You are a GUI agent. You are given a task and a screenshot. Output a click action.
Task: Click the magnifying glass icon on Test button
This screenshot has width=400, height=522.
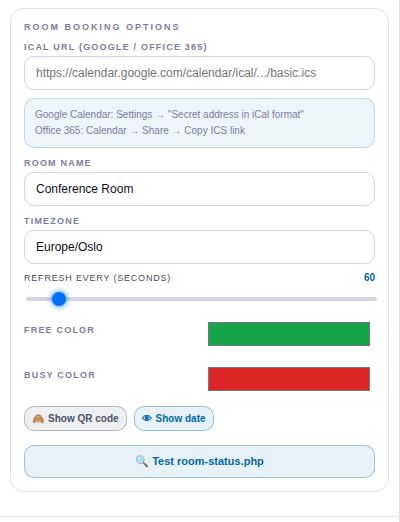click(x=142, y=461)
